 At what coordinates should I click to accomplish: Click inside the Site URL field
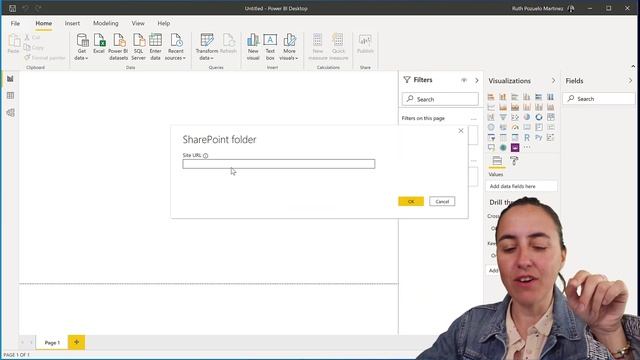279,164
